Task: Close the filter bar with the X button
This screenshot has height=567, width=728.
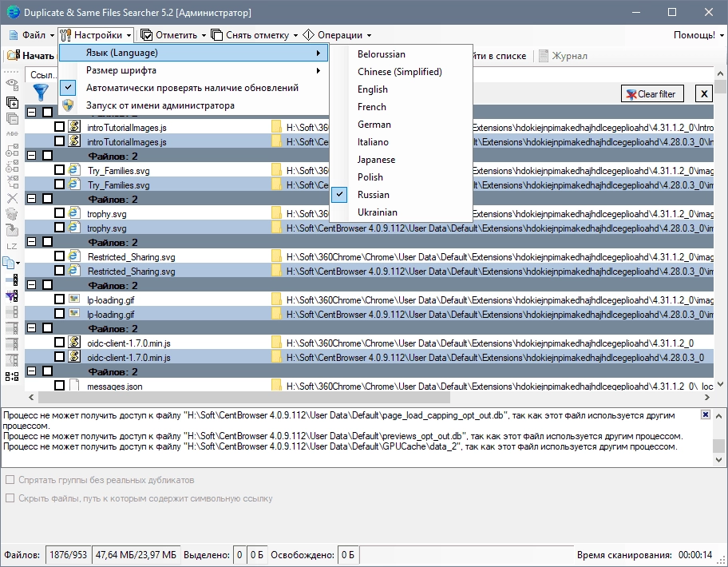Action: click(x=704, y=93)
